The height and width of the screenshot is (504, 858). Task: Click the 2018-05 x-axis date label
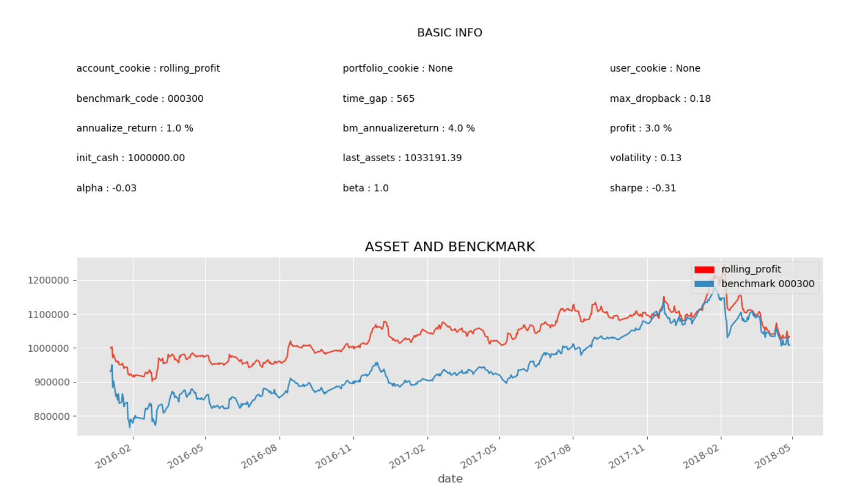(773, 457)
